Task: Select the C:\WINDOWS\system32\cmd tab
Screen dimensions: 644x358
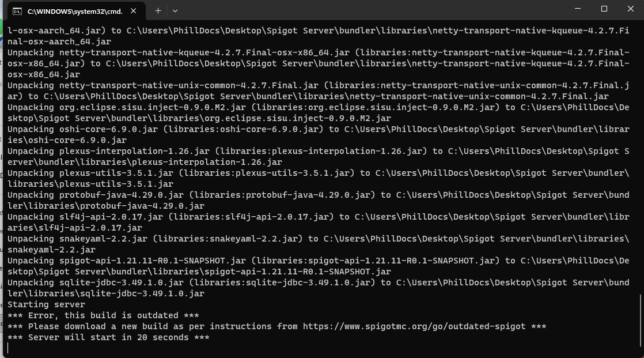Action: point(75,10)
